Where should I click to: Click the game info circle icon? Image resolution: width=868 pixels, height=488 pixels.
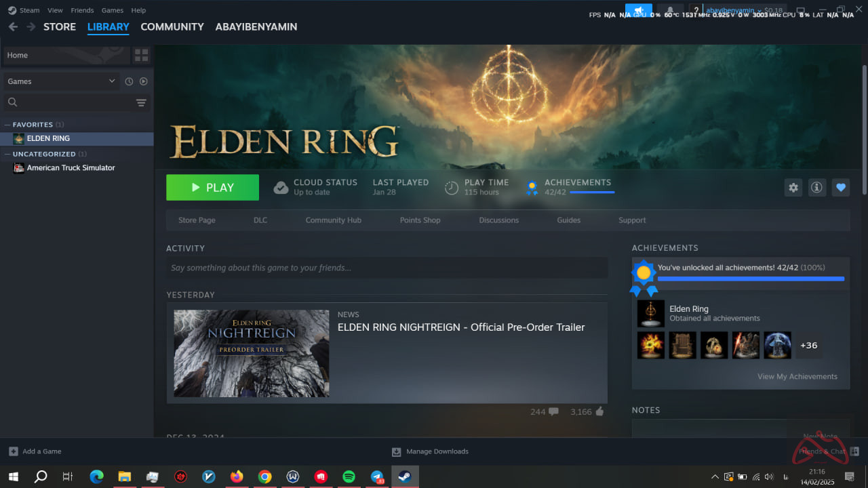pyautogui.click(x=816, y=187)
